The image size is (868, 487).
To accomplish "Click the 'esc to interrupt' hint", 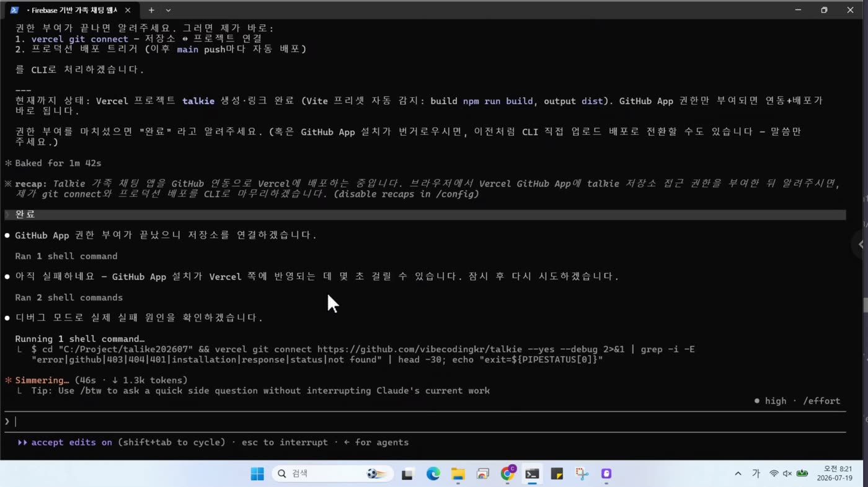I will (x=285, y=442).
